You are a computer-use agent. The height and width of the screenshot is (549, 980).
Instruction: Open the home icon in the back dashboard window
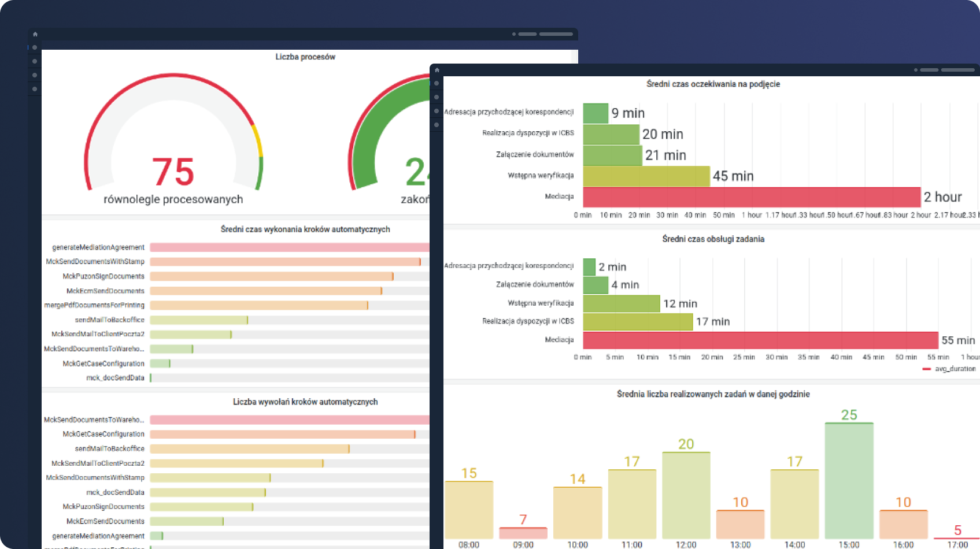[35, 34]
